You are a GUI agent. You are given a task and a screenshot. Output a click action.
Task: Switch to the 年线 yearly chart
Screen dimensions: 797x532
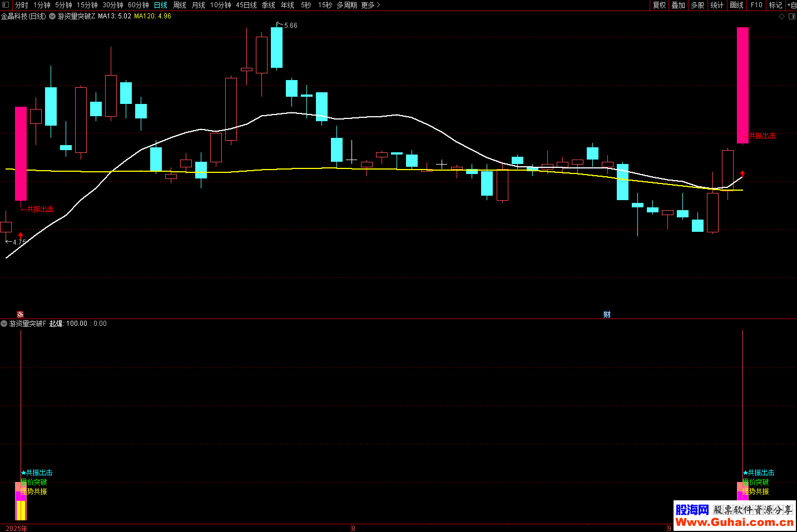click(x=288, y=5)
